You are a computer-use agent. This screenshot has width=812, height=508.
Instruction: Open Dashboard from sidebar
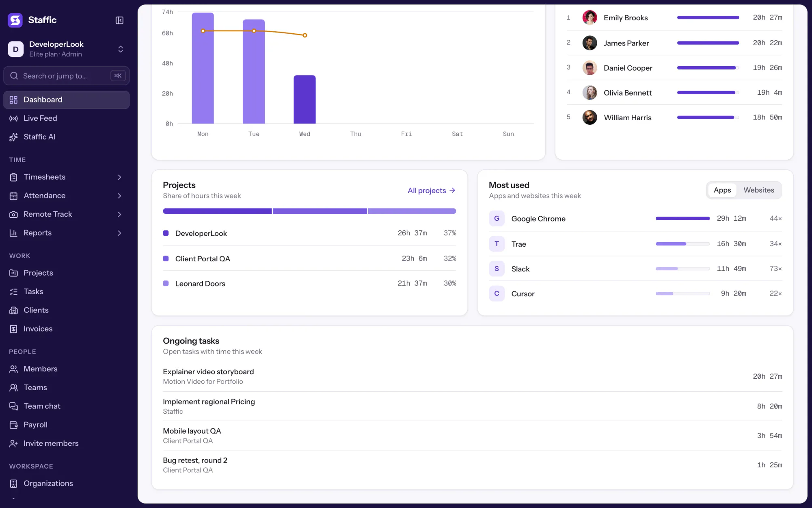pyautogui.click(x=67, y=100)
